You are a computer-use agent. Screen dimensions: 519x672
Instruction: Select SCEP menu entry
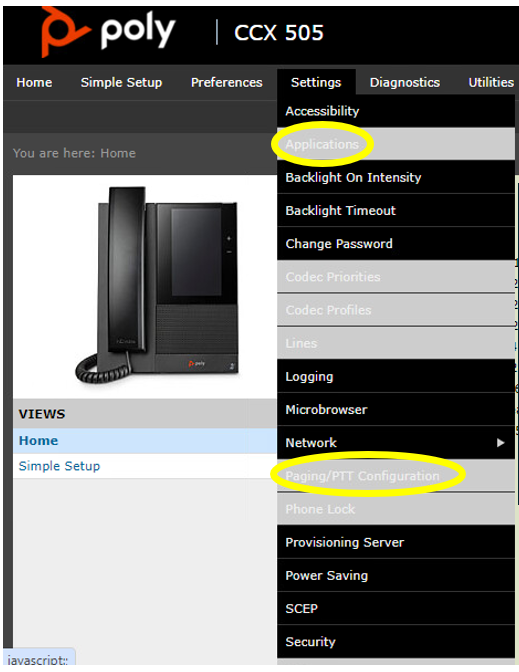[x=396, y=609]
